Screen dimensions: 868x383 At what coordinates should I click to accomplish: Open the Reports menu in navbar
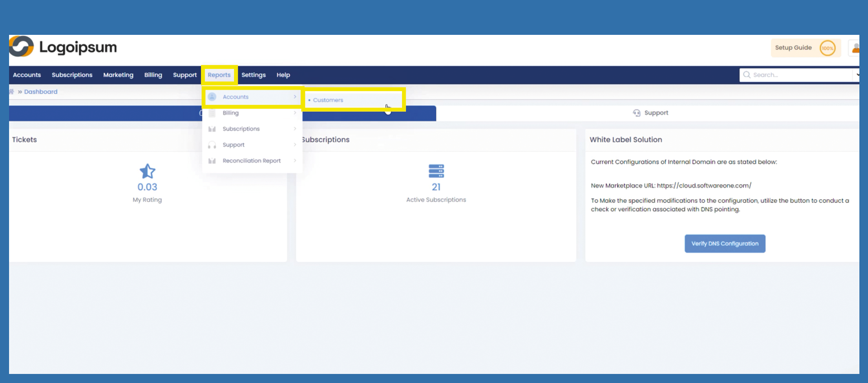[x=219, y=75]
